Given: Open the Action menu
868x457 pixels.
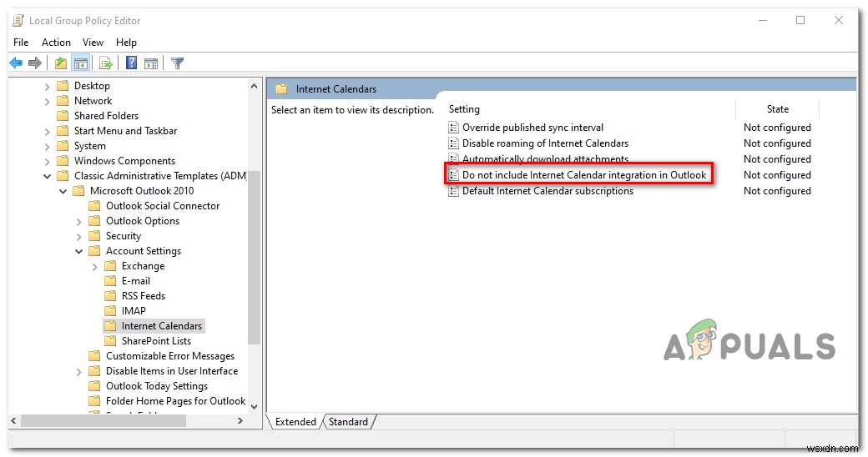Looking at the screenshot, I should point(56,43).
